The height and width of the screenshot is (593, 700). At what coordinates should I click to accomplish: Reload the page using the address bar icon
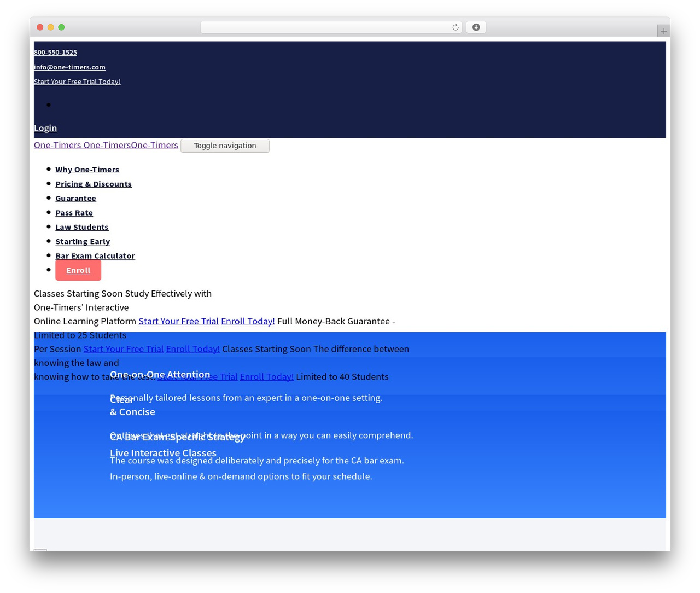point(455,27)
